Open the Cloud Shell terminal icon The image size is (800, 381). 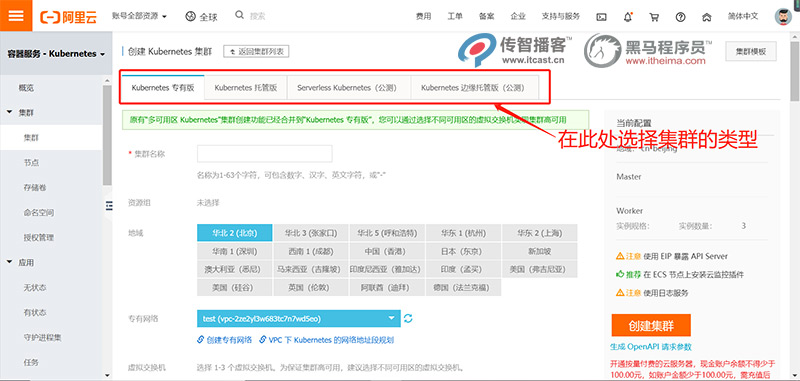point(602,17)
